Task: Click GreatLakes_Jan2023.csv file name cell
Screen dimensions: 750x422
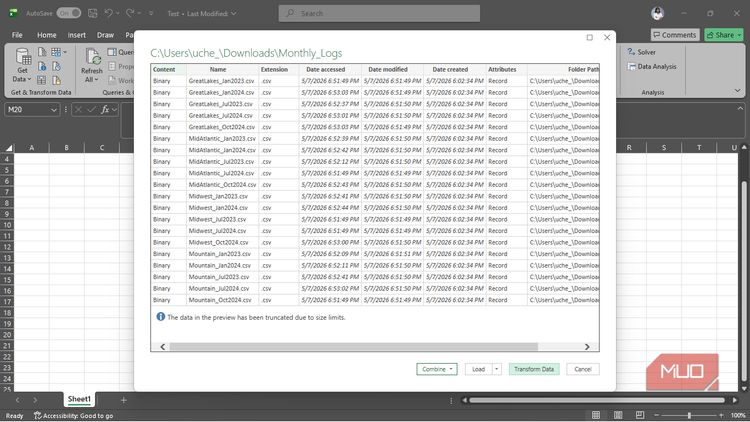Action: pos(221,81)
